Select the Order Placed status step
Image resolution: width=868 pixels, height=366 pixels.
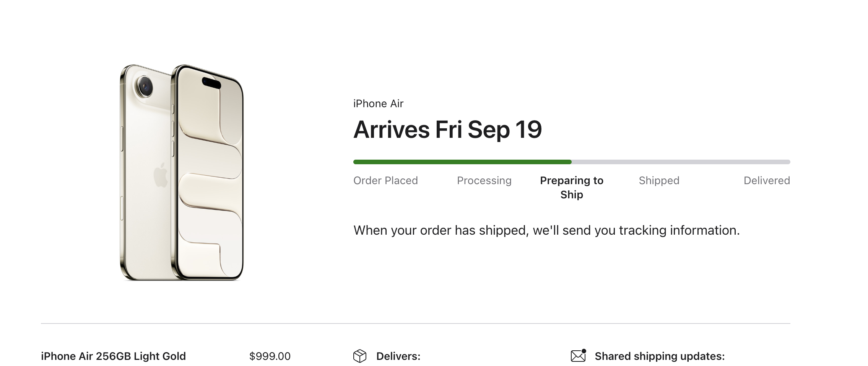[x=385, y=180]
